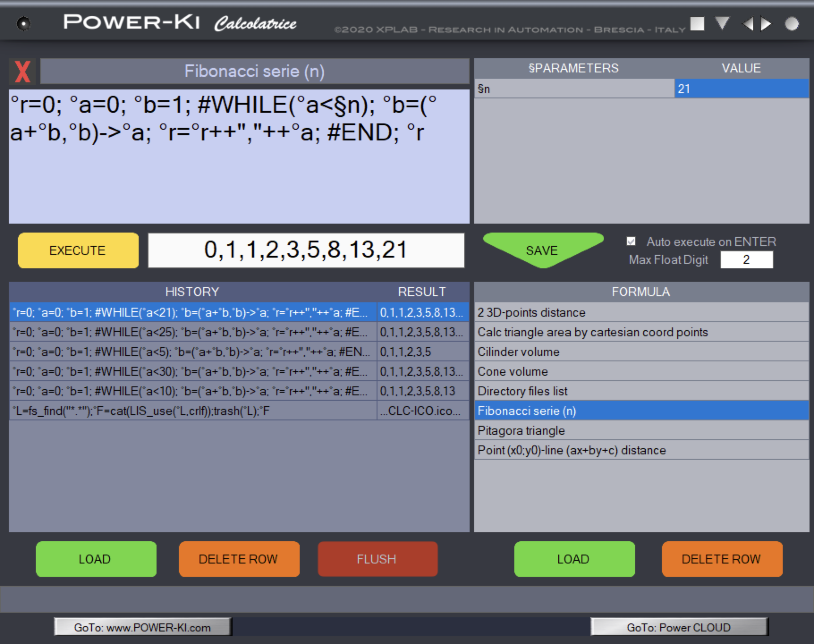Click result cell 0,1,1,2,3,5 in history
The width and height of the screenshot is (814, 644).
pyautogui.click(x=423, y=352)
